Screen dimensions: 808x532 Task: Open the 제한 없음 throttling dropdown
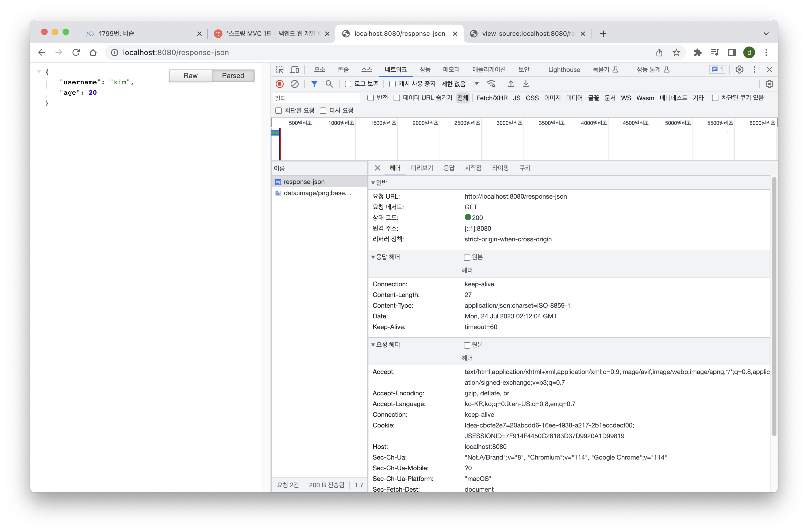(460, 84)
